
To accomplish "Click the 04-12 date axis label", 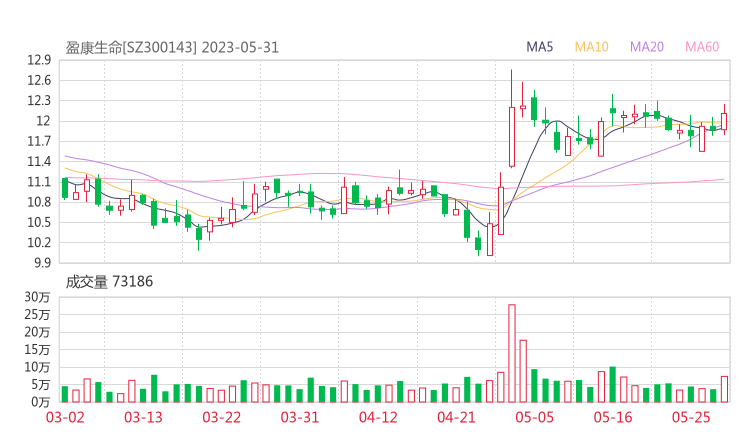I will pyautogui.click(x=378, y=417).
